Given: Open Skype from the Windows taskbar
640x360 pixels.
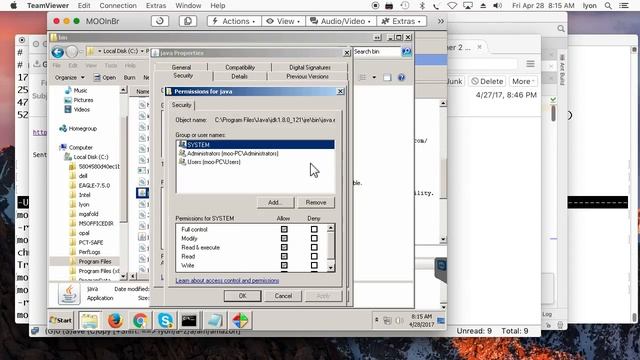Looking at the screenshot, I should 165,320.
